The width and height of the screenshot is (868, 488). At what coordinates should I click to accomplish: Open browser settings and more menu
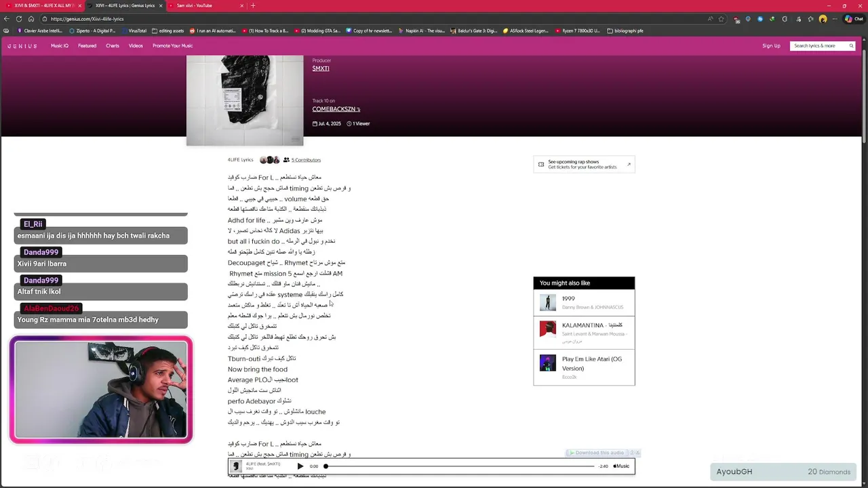(834, 19)
